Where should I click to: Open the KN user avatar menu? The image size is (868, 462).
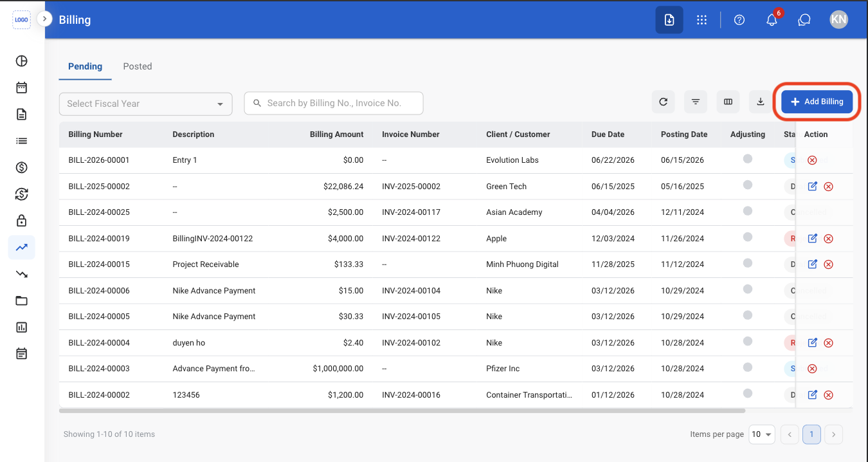(x=838, y=20)
